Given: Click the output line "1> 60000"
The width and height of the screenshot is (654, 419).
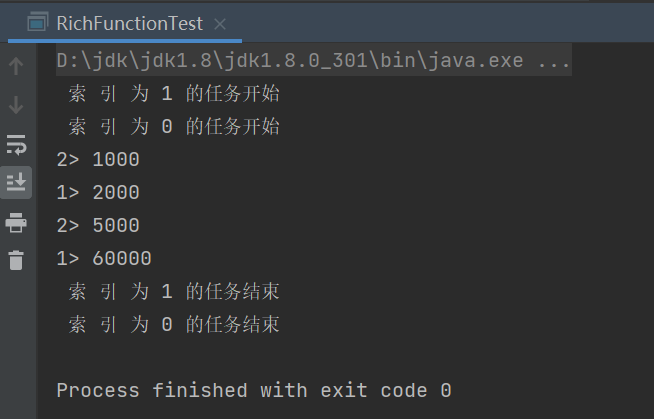Looking at the screenshot, I should pyautogui.click(x=104, y=258).
